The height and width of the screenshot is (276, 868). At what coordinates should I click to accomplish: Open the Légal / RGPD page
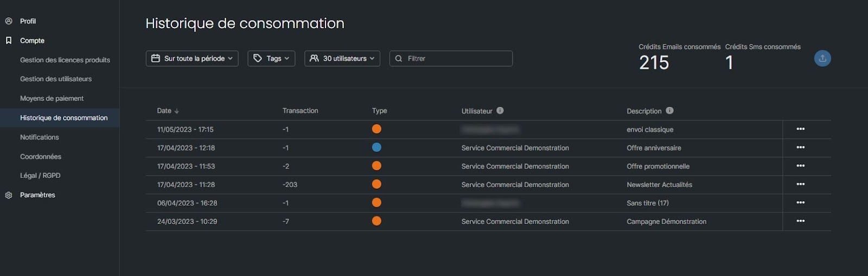[40, 176]
